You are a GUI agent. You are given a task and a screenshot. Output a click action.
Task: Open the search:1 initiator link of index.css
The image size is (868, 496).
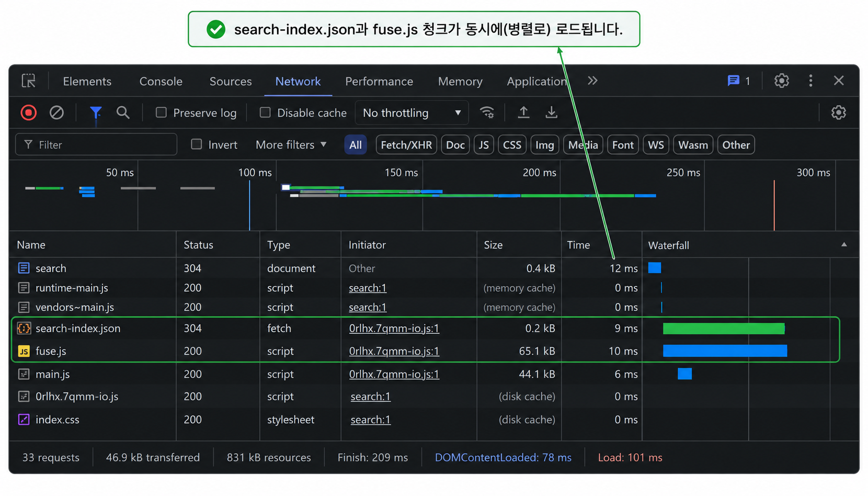[x=371, y=420]
